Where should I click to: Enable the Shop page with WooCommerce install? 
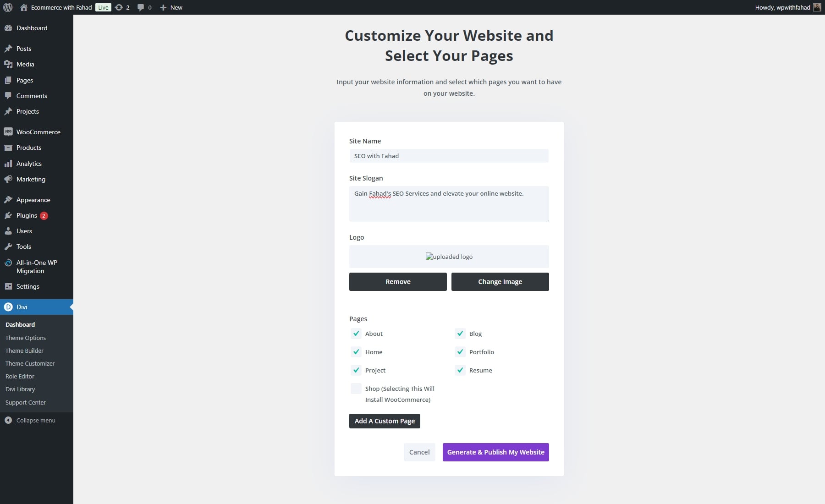(356, 389)
